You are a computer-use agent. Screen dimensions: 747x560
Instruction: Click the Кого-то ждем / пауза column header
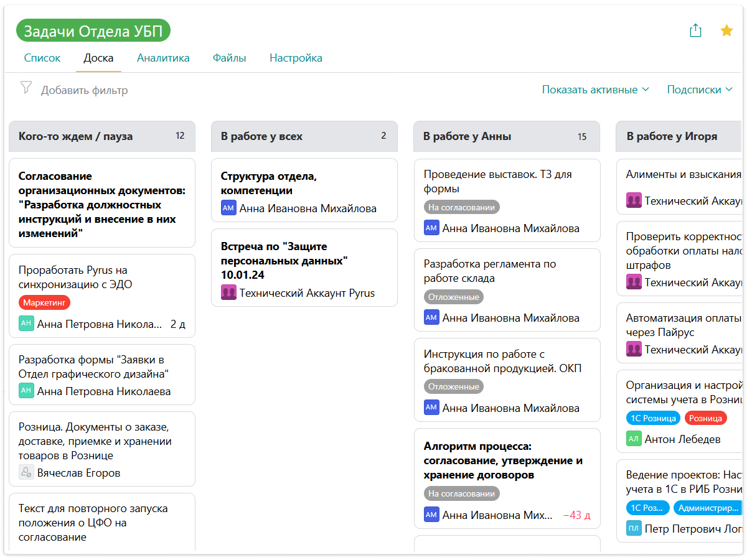(x=76, y=136)
